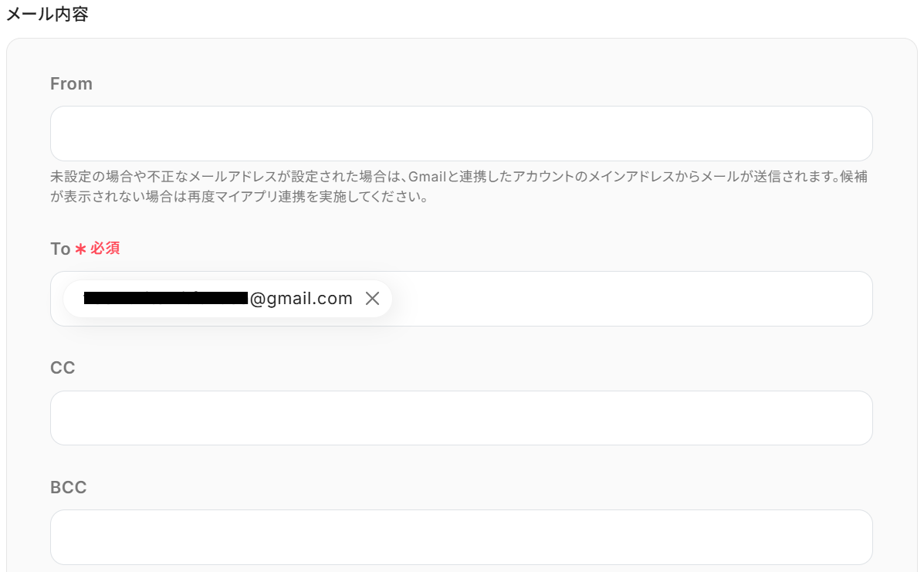Remove the gmail.com recipient with X icon
Image resolution: width=924 pixels, height=572 pixels.
click(x=372, y=299)
